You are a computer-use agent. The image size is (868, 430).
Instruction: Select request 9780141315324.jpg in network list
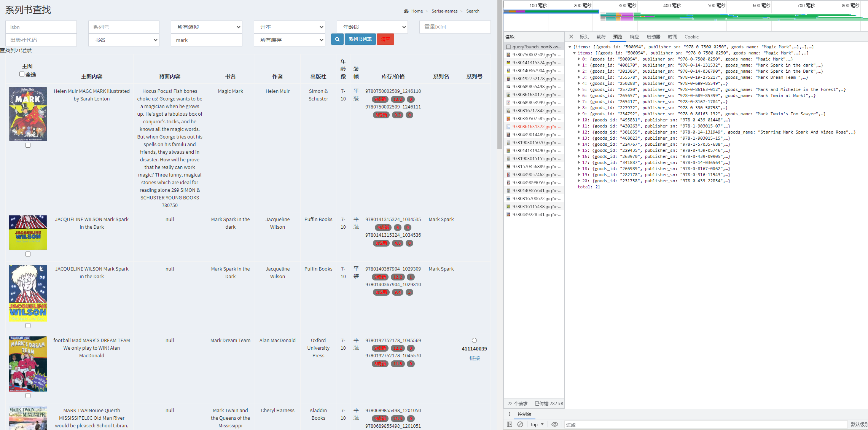point(534,63)
